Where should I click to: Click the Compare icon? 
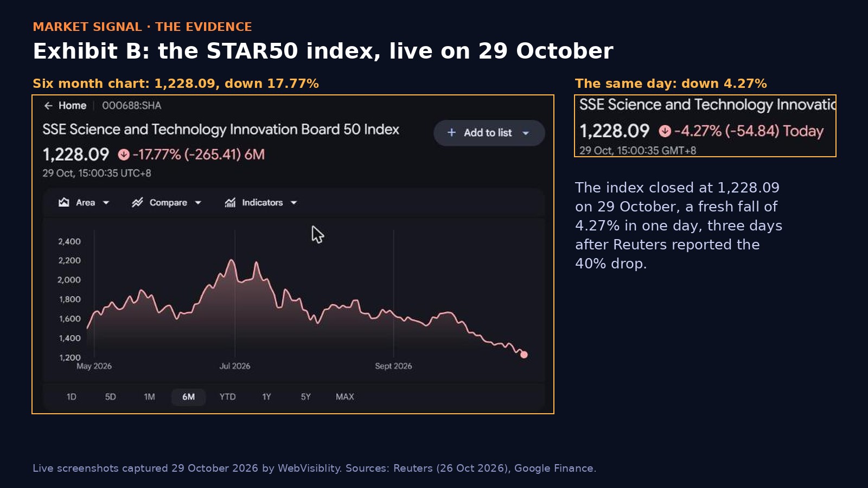click(137, 202)
